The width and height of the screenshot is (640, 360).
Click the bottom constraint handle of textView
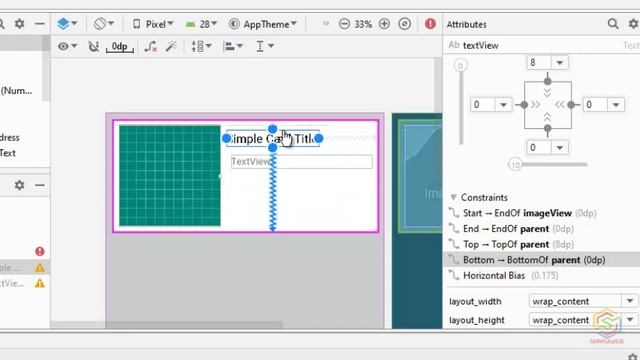[273, 148]
